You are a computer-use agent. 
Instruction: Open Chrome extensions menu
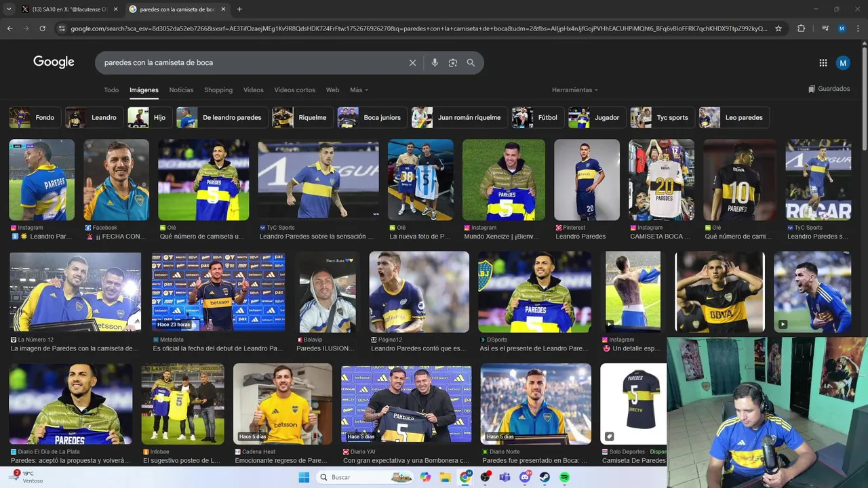click(801, 28)
